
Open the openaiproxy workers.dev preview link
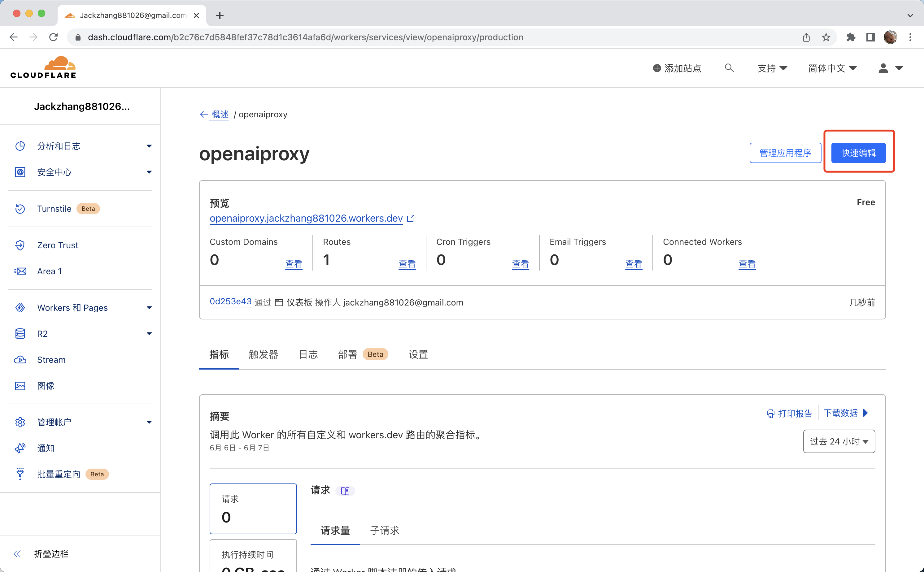click(x=306, y=219)
